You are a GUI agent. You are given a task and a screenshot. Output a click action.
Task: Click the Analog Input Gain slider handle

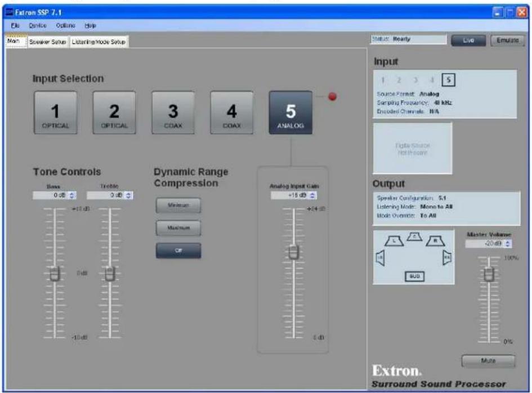coord(294,252)
